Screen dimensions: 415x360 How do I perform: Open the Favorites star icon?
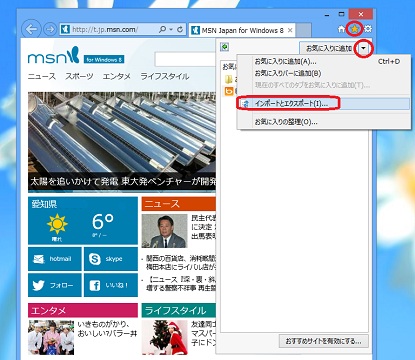pyautogui.click(x=354, y=29)
